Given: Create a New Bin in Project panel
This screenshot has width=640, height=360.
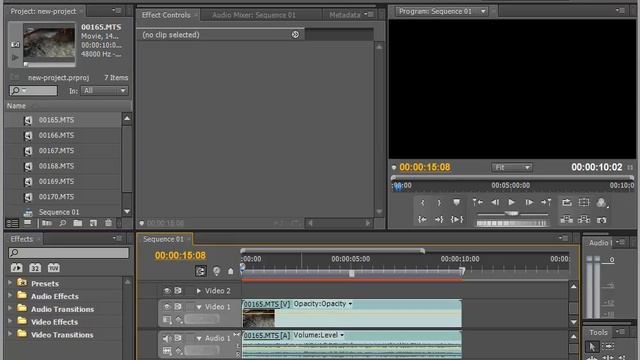Looking at the screenshot, I should pos(78,223).
